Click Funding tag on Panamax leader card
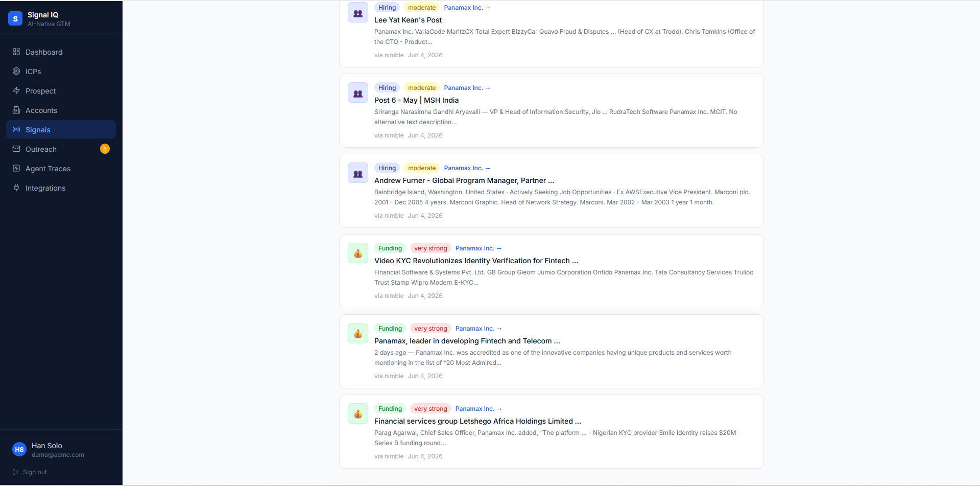 coord(390,329)
